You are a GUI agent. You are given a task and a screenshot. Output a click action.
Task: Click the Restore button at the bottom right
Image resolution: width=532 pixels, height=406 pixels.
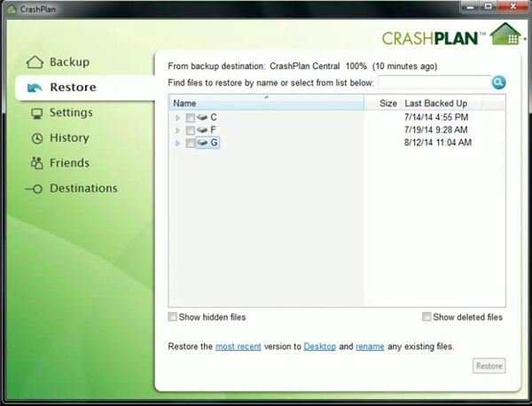489,366
